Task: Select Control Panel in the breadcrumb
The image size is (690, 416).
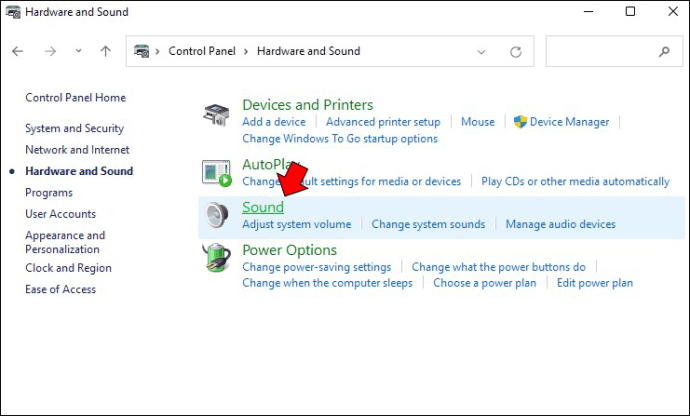Action: (202, 51)
